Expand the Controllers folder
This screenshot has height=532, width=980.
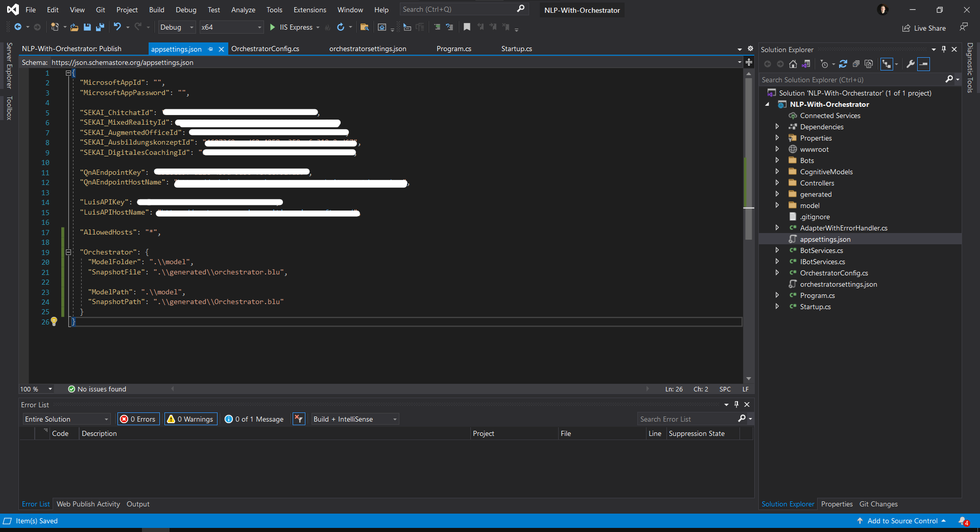(777, 183)
